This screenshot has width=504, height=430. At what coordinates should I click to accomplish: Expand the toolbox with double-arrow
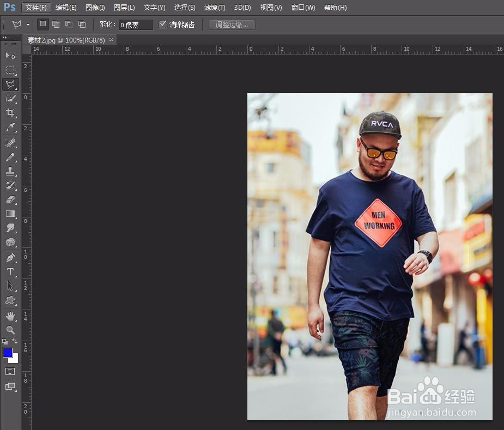point(4,38)
